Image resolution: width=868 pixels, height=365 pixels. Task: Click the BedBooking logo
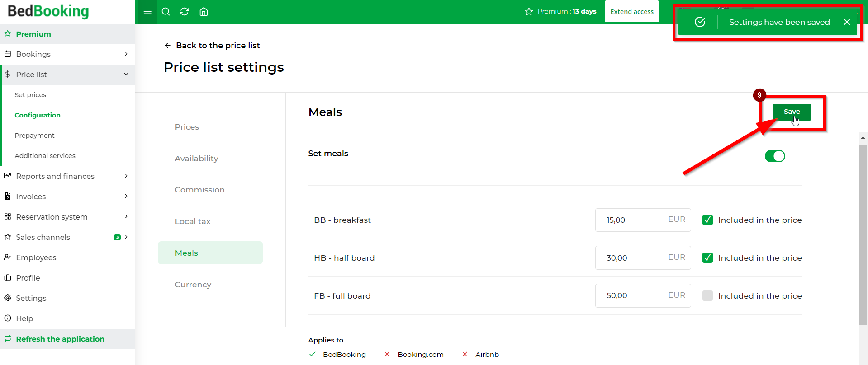[x=48, y=11]
